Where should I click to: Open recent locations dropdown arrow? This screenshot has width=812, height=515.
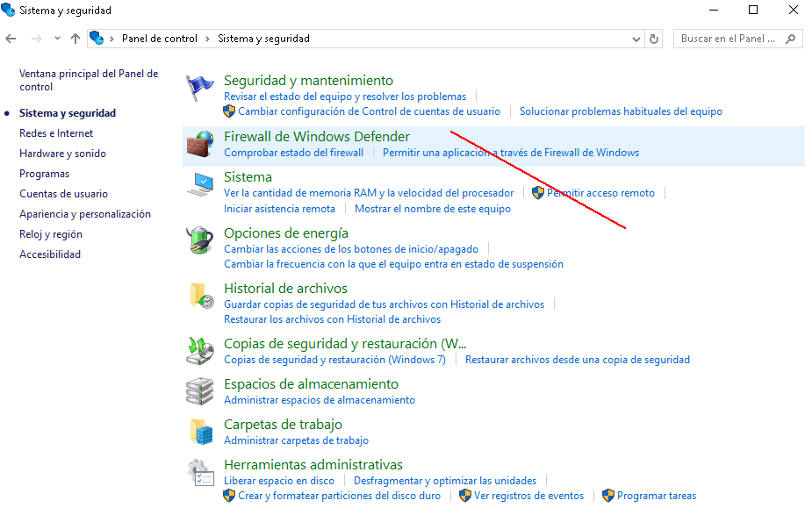(57, 39)
